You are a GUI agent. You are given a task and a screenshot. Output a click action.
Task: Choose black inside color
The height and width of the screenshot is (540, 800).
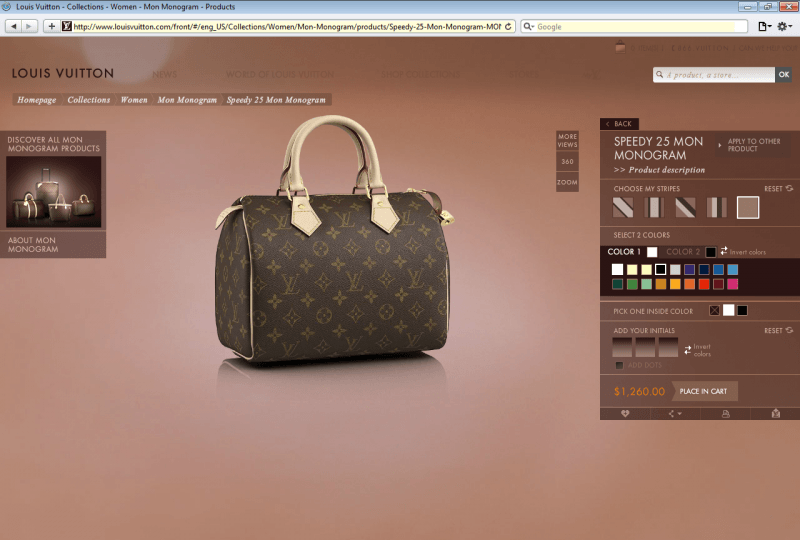pyautogui.click(x=742, y=310)
